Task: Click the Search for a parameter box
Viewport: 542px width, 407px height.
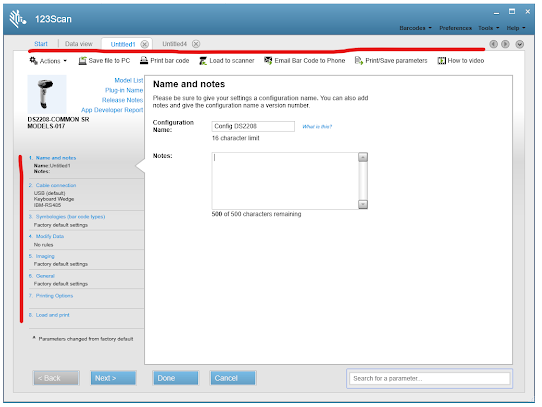Action: [429, 379]
